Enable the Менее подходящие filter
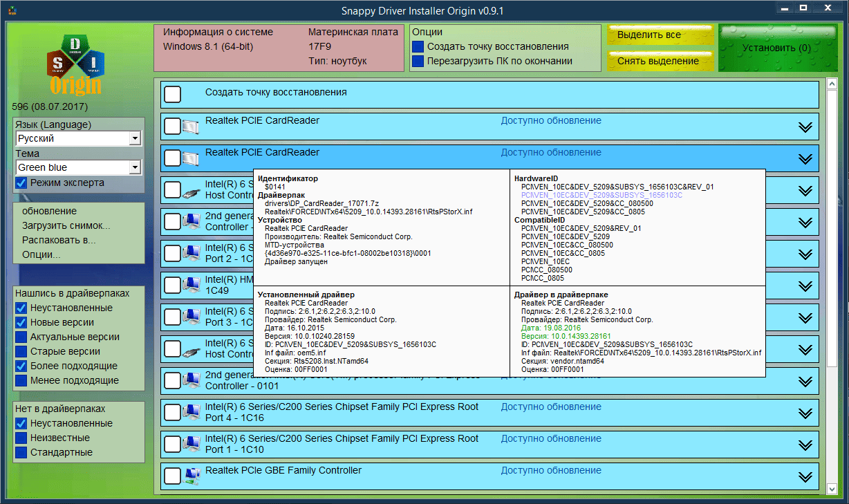This screenshot has height=504, width=849. (x=21, y=380)
